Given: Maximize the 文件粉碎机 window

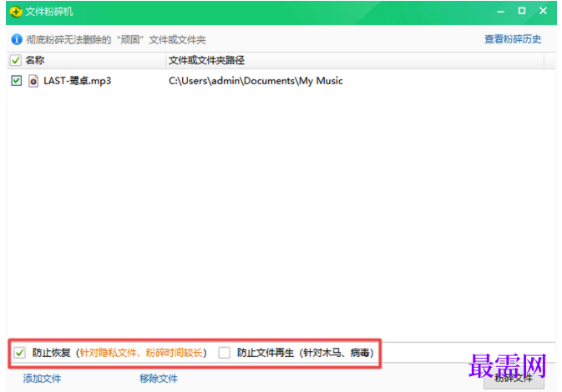Looking at the screenshot, I should click(x=522, y=11).
